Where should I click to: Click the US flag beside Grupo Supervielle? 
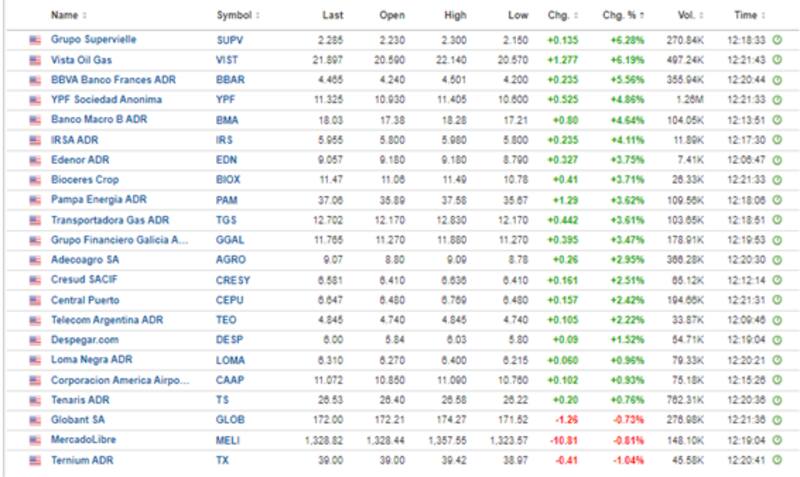36,40
